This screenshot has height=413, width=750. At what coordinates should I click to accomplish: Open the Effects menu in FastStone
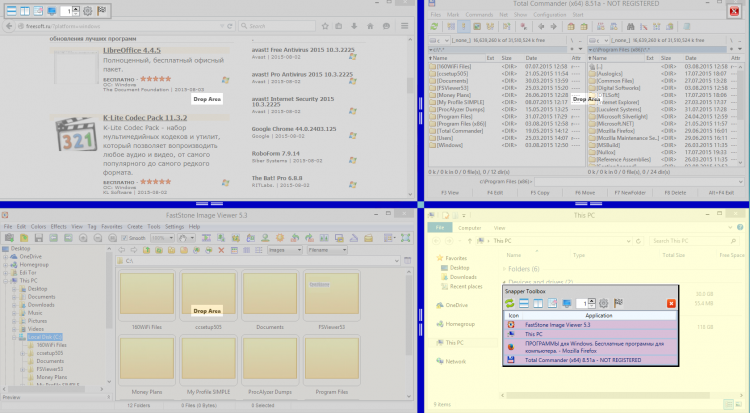click(59, 227)
